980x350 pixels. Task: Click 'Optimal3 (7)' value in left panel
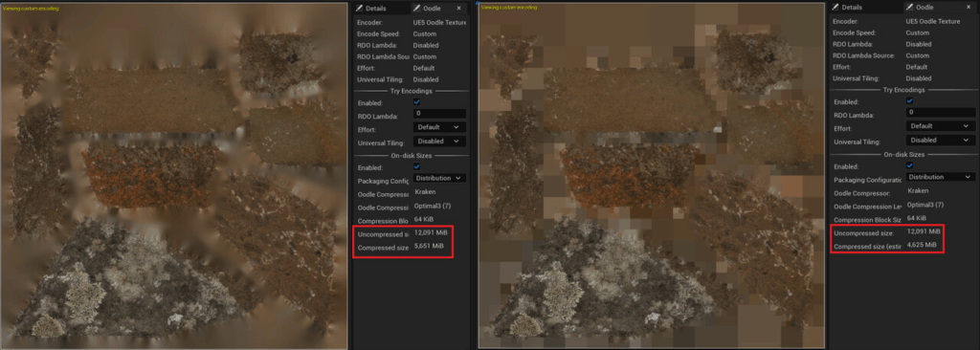pyautogui.click(x=432, y=205)
